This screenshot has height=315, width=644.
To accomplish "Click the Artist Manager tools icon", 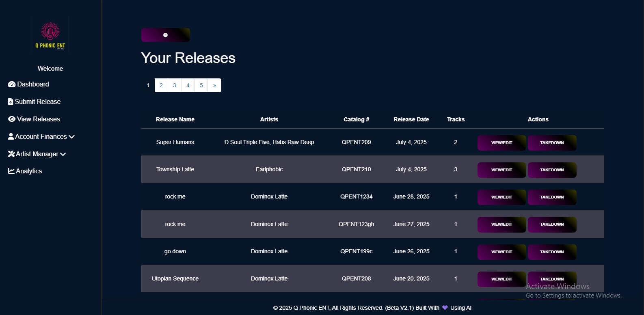I will (x=11, y=154).
